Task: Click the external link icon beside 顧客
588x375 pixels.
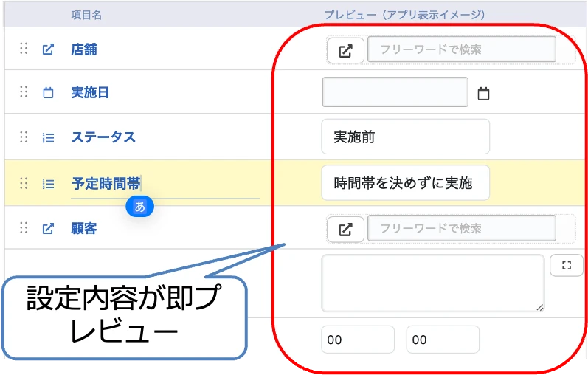Action: [48, 229]
